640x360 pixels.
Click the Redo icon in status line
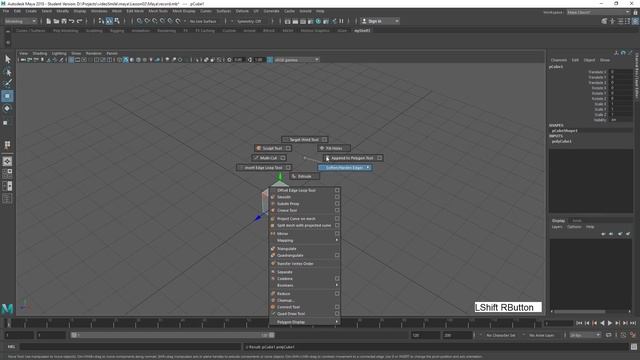click(80, 21)
